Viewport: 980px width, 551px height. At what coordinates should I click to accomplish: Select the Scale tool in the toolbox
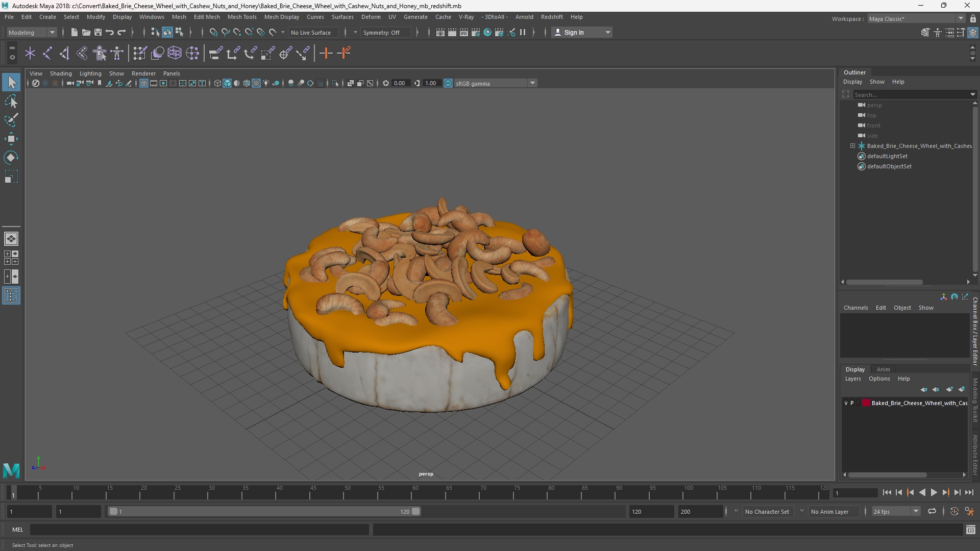tap(11, 177)
